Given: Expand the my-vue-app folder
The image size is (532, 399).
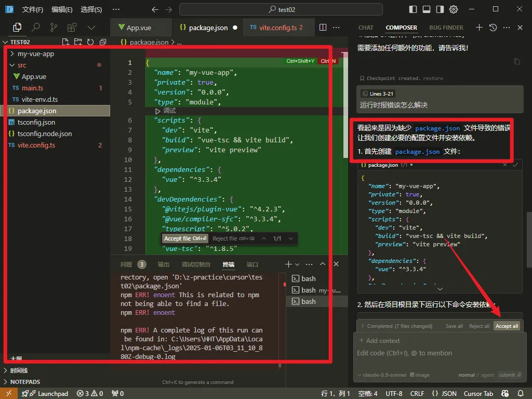Looking at the screenshot, I should 35,54.
